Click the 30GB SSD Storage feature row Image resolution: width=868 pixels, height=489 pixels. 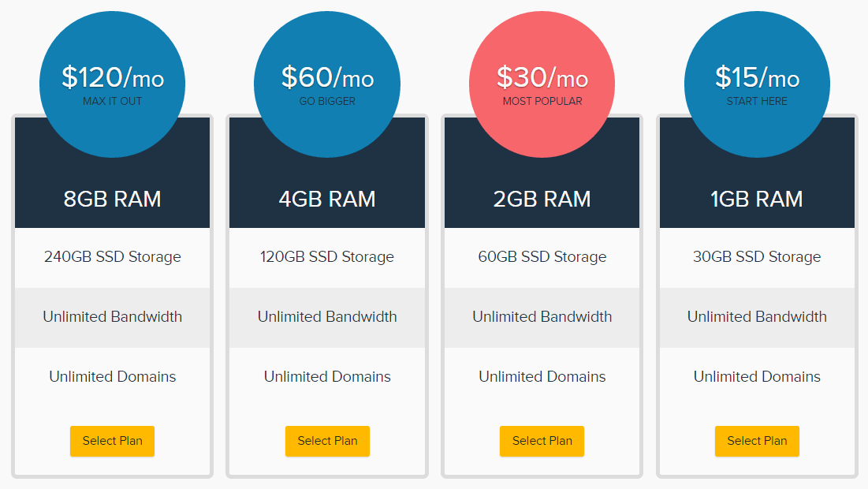757,257
